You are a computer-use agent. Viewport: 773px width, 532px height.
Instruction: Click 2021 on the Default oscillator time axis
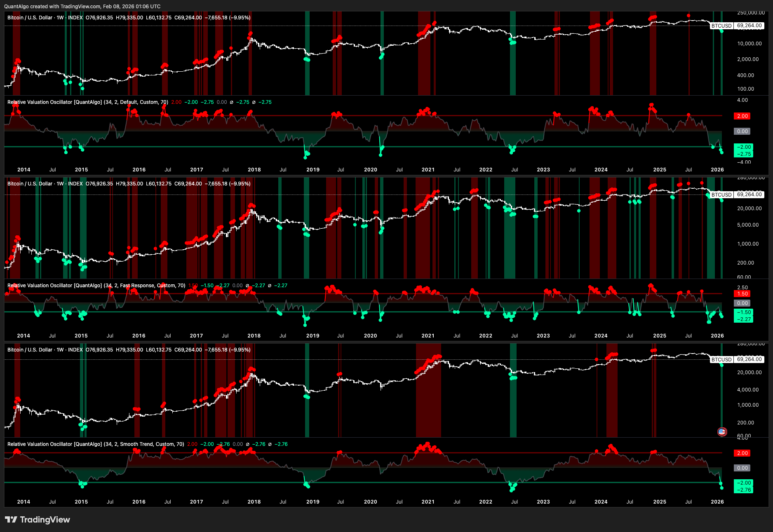point(428,170)
